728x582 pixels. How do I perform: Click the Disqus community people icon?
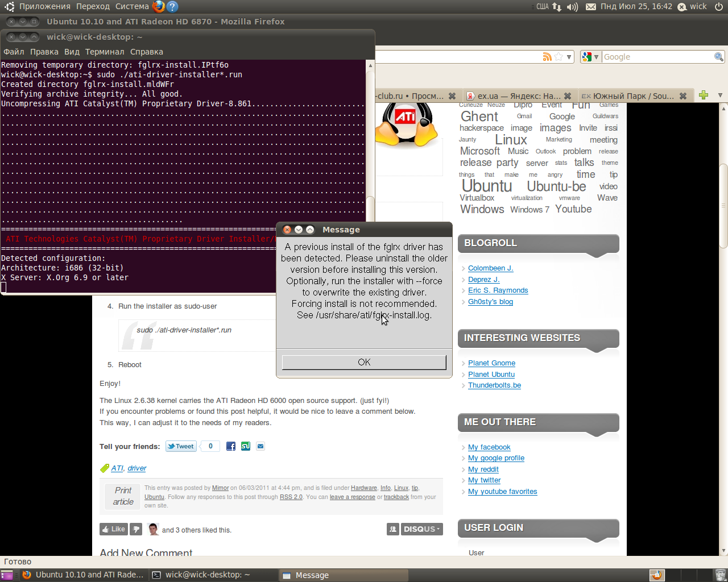(393, 529)
